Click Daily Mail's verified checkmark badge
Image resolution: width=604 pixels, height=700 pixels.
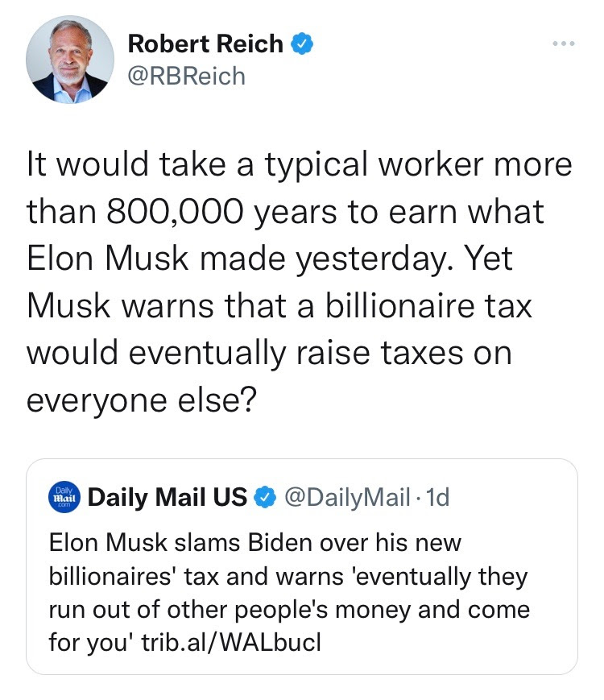coord(263,498)
